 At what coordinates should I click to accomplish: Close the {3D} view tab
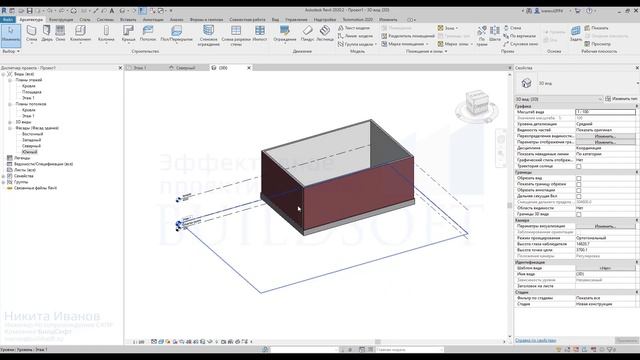(x=249, y=68)
